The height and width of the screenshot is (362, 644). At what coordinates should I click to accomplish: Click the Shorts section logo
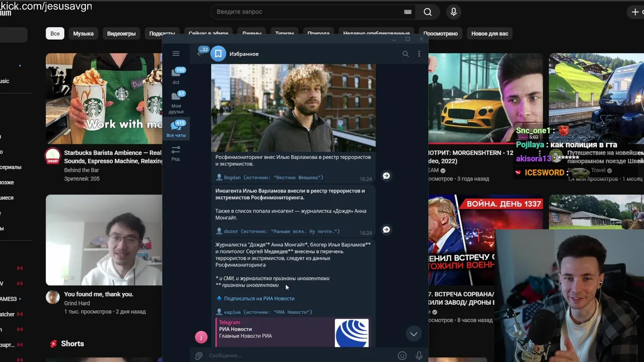point(54,344)
